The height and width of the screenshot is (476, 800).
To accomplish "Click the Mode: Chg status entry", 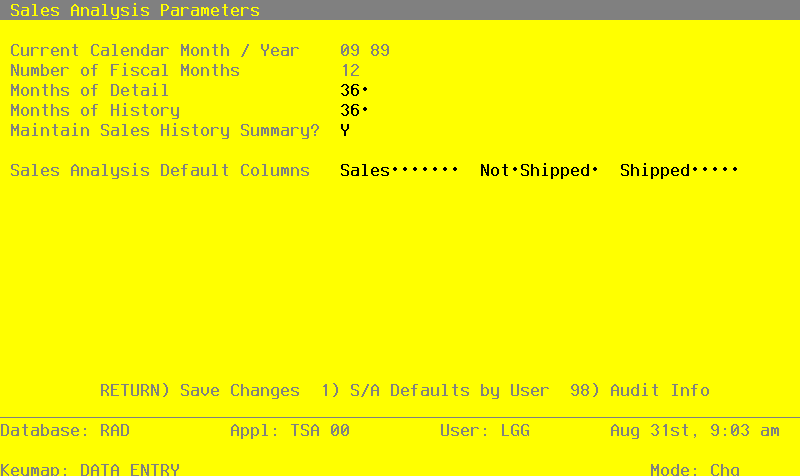I will tap(695, 469).
